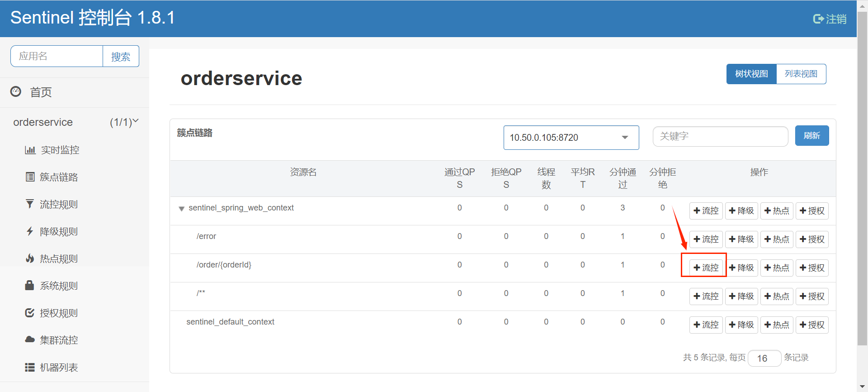Click the 刷新 button
This screenshot has height=392, width=868.
point(812,135)
